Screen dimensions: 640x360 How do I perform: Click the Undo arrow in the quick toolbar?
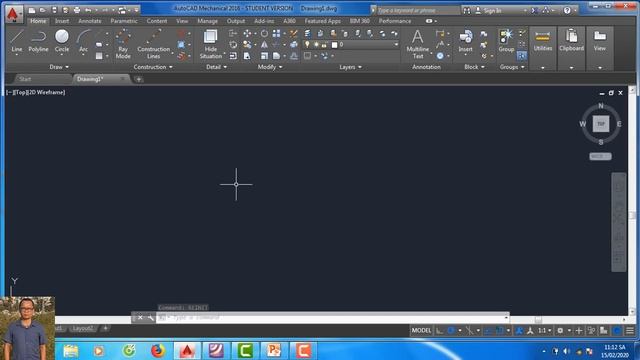88,10
